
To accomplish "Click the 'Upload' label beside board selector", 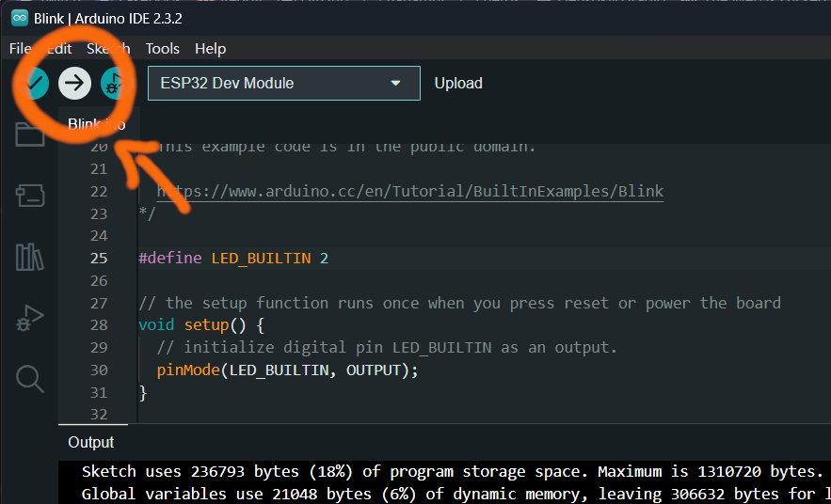I will tap(458, 83).
